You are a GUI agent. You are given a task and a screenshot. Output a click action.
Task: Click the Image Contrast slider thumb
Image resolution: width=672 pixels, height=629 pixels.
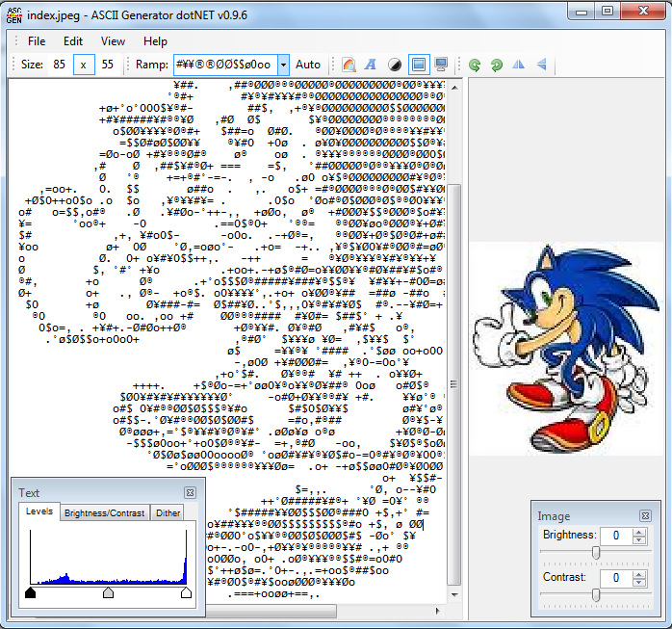pos(596,594)
